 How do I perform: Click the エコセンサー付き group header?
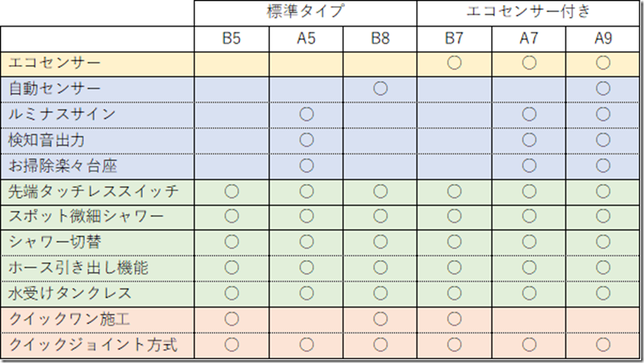point(528,11)
